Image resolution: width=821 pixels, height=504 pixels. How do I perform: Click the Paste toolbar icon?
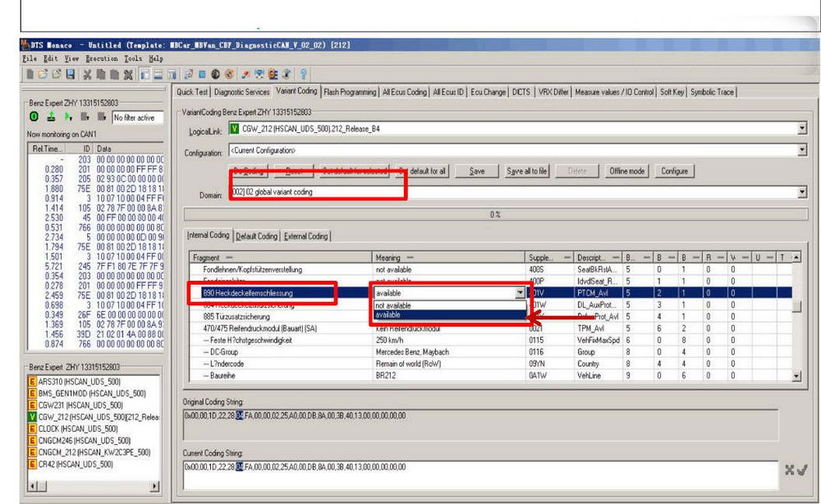pos(114,75)
